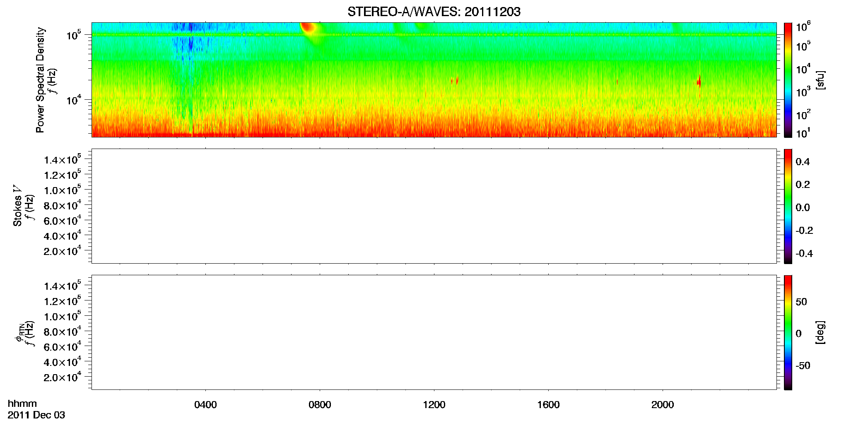Viewport: 868px width, 447px height.
Task: Click the 1.4×10^5 tick in Stokes V panel
Action: coord(63,160)
